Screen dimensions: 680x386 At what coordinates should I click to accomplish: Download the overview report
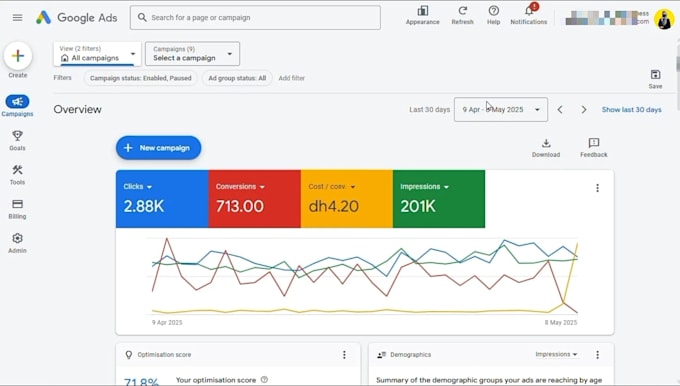546,147
